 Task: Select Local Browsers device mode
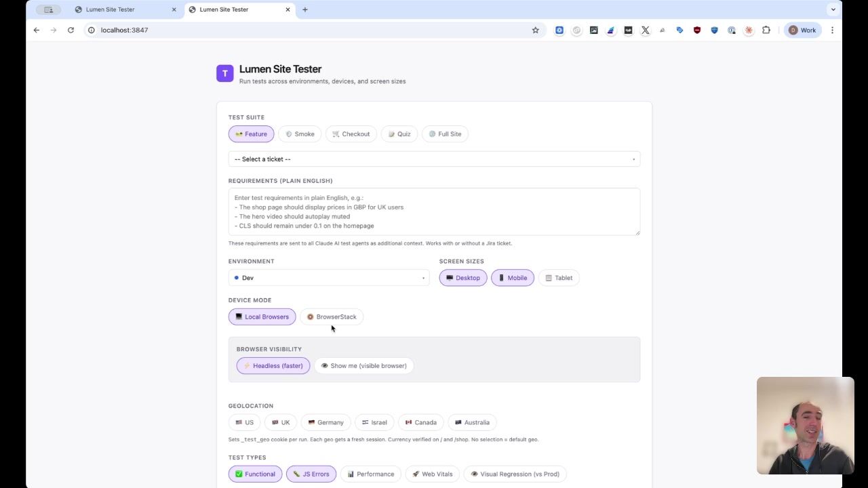[x=262, y=317]
